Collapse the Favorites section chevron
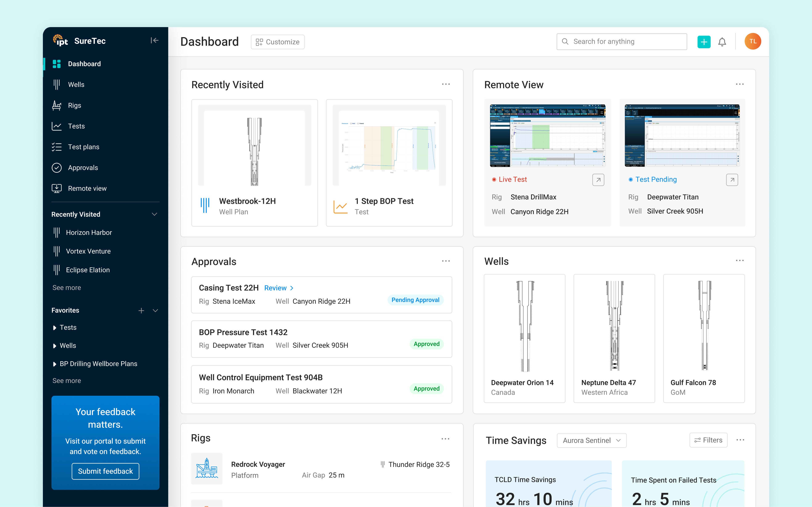The height and width of the screenshot is (507, 812). point(155,310)
